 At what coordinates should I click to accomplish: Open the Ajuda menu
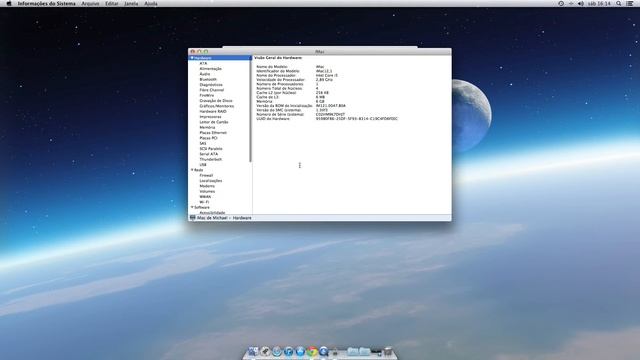[x=151, y=3]
